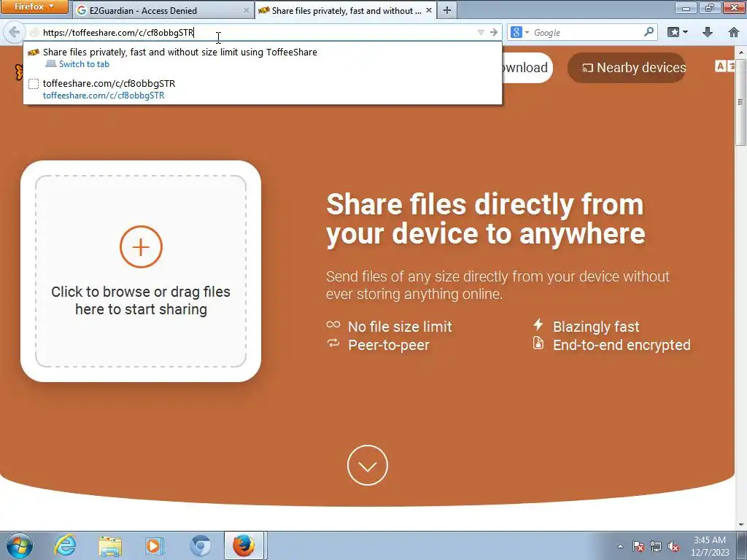
Task: Close the ToffeeShare tab
Action: 428,10
